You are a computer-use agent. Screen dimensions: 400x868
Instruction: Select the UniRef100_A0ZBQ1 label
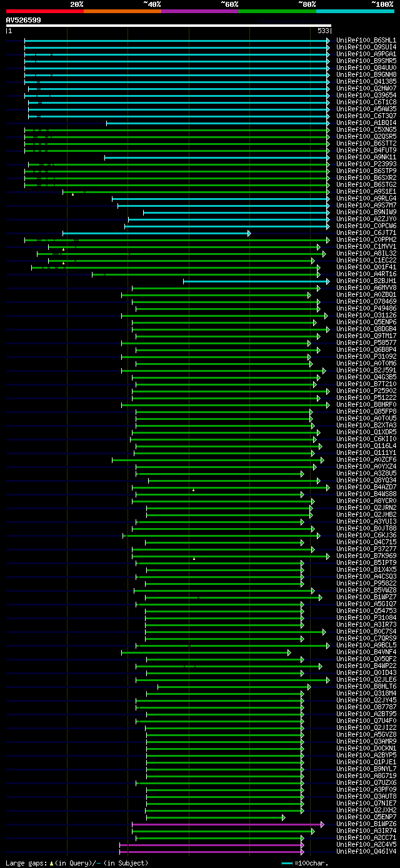[366, 295]
